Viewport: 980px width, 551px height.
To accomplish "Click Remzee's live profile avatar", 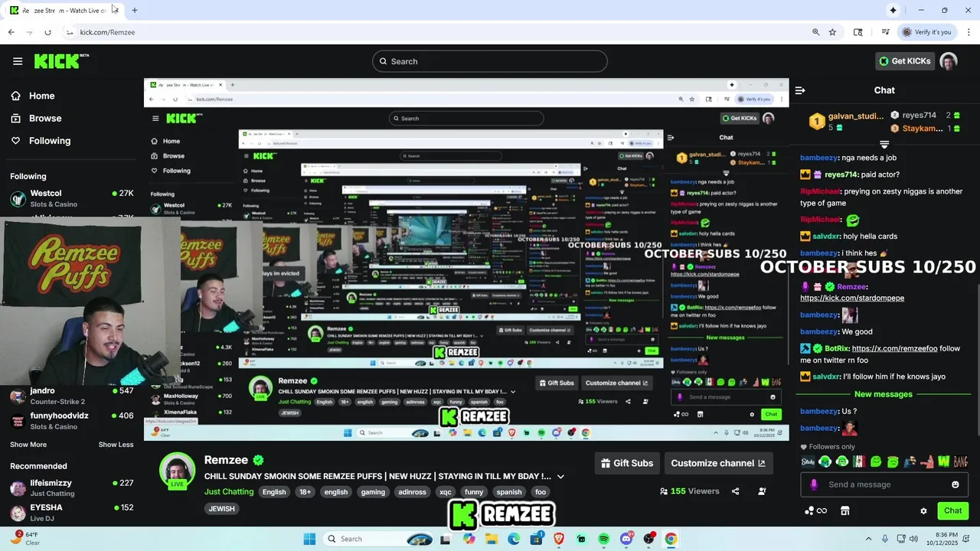I will click(177, 470).
